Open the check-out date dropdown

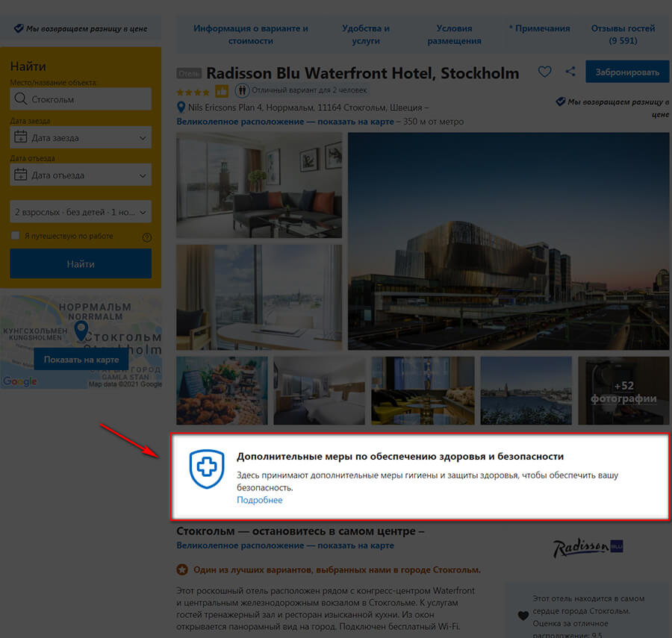tap(81, 175)
